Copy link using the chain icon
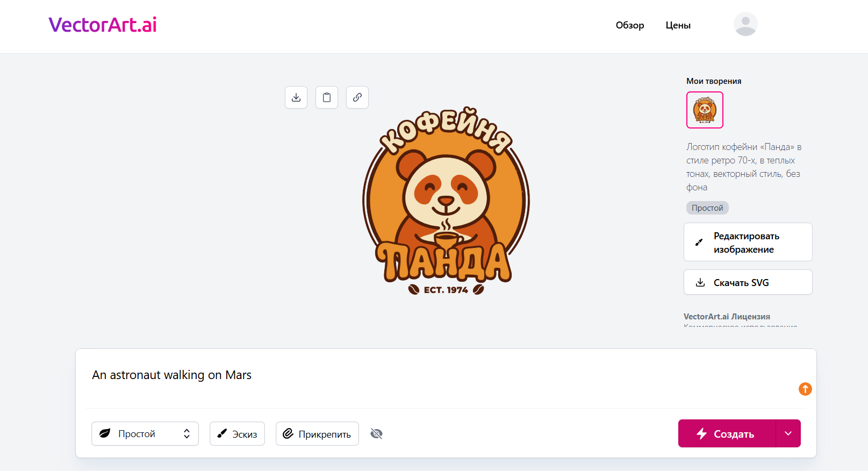Screen dimensions: 868x471 point(357,97)
